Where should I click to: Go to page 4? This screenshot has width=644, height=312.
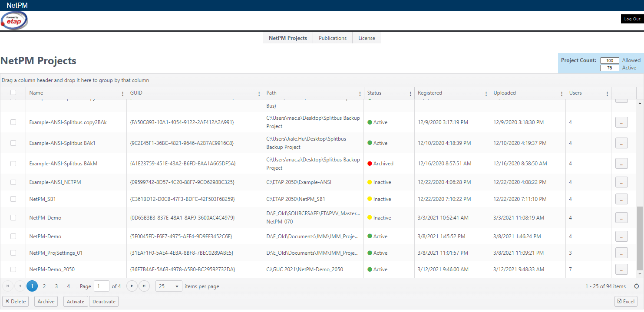pyautogui.click(x=69, y=286)
